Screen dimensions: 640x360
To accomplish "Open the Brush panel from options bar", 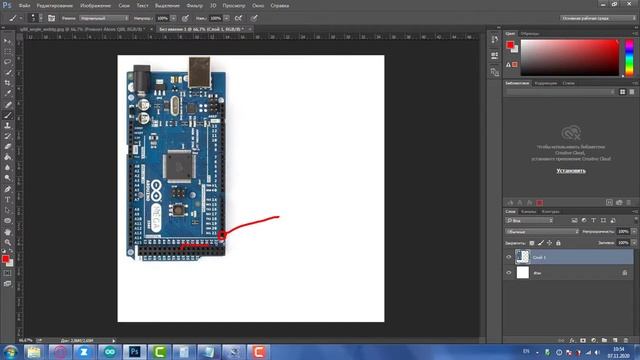I will pos(51,18).
